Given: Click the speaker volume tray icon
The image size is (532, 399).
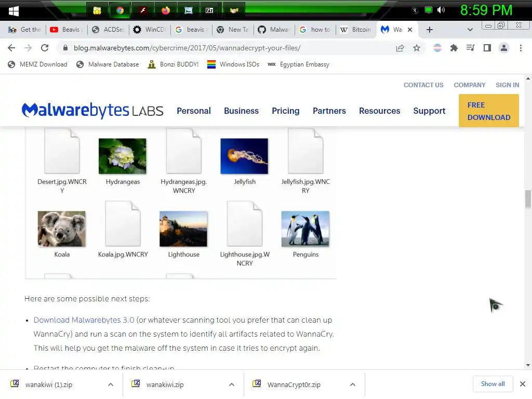Looking at the screenshot, I should coord(441,10).
